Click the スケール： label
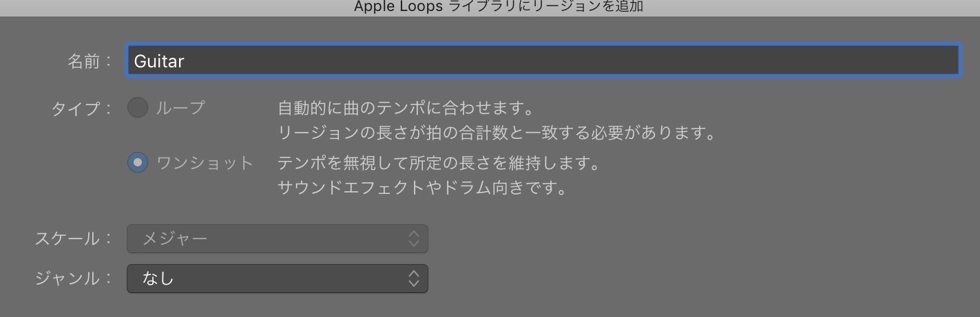This screenshot has width=980, height=317. [74, 239]
